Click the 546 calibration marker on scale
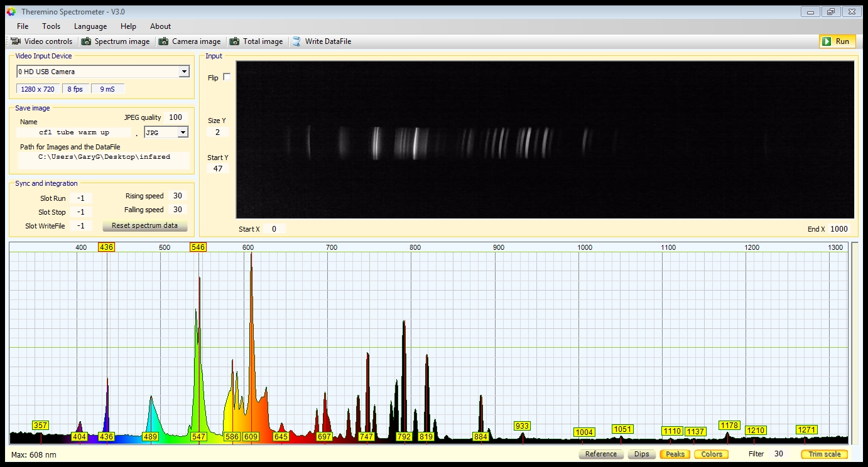868x467 pixels. tap(198, 247)
